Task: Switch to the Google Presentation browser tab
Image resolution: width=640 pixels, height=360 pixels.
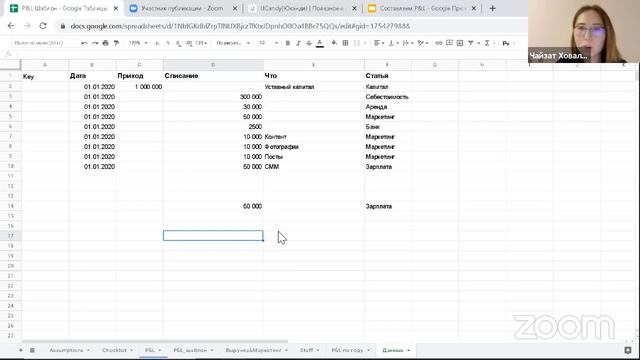Action: point(422,8)
